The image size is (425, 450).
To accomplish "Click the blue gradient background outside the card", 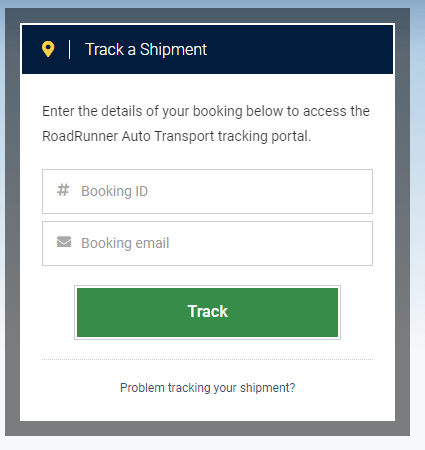I will [418, 133].
